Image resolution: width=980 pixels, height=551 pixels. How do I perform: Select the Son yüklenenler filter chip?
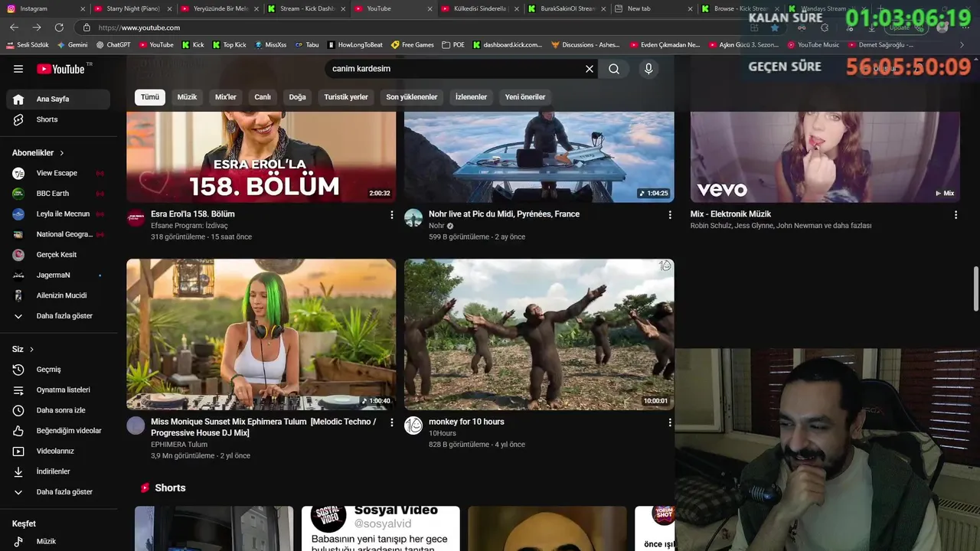pyautogui.click(x=412, y=97)
